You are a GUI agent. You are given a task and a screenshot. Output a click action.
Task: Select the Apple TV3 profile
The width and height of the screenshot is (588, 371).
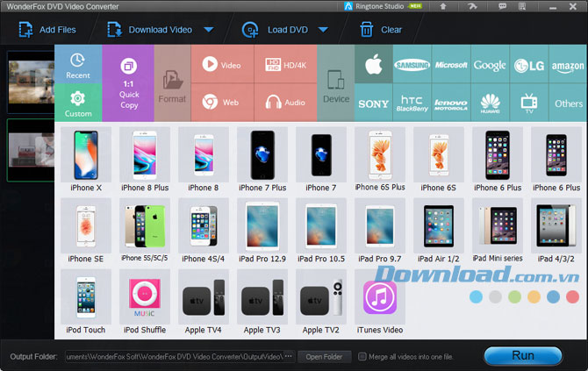point(262,302)
